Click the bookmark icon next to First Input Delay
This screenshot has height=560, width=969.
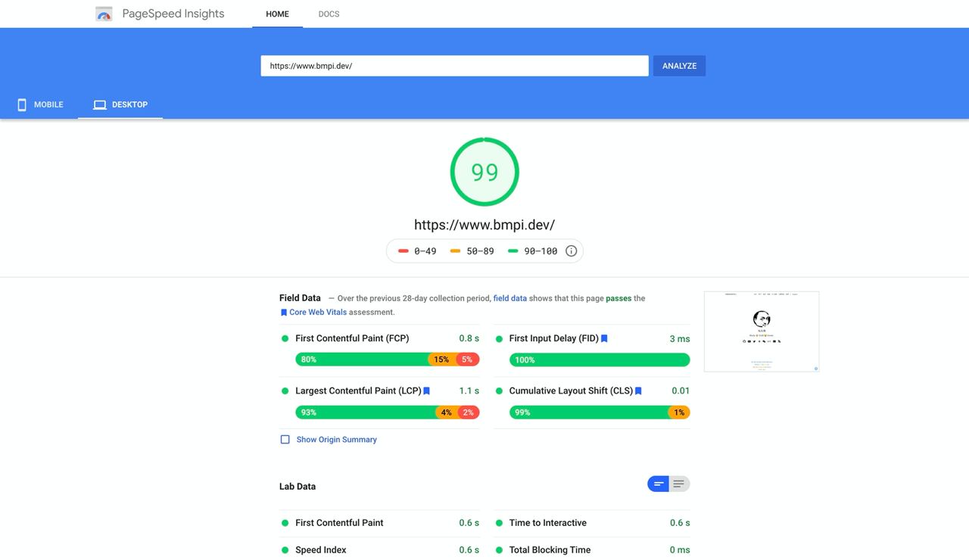tap(604, 338)
